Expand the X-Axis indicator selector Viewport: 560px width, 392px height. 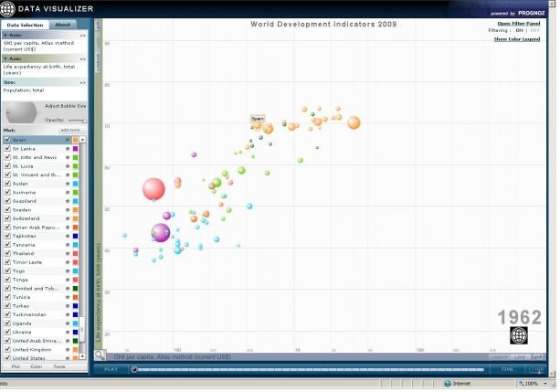coord(83,35)
